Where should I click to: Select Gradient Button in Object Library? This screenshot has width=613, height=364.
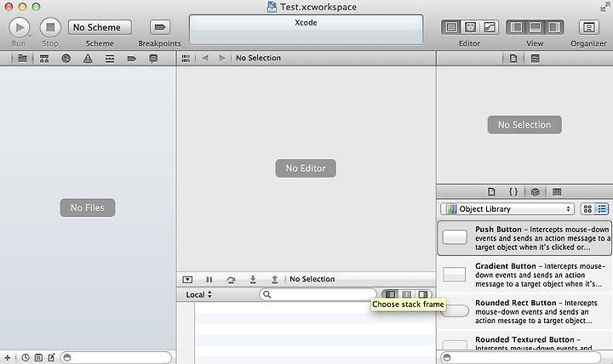(524, 275)
